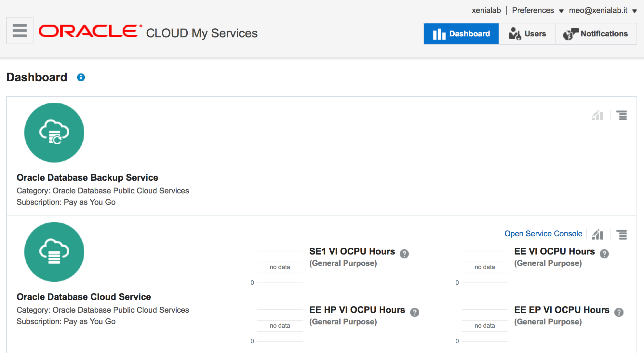Screen dimensions: 644x353
Task: Open the Oracle Database Backup Service title
Action: tap(87, 177)
